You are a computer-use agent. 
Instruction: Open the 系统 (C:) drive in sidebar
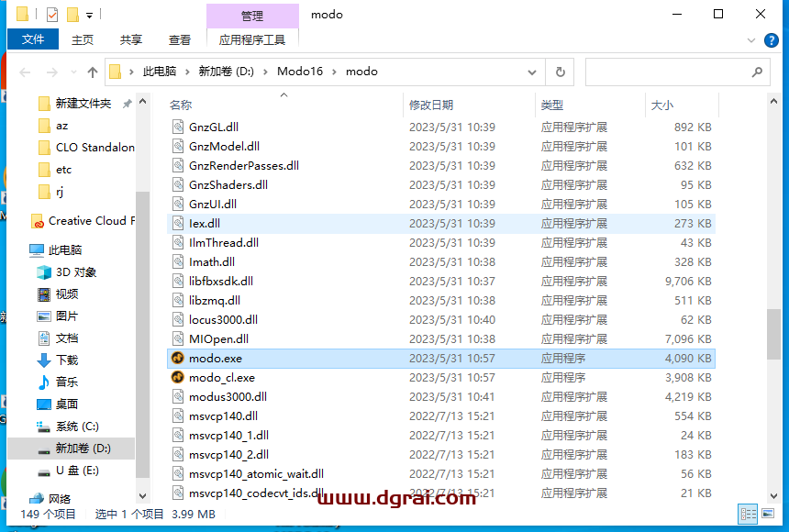(x=68, y=427)
